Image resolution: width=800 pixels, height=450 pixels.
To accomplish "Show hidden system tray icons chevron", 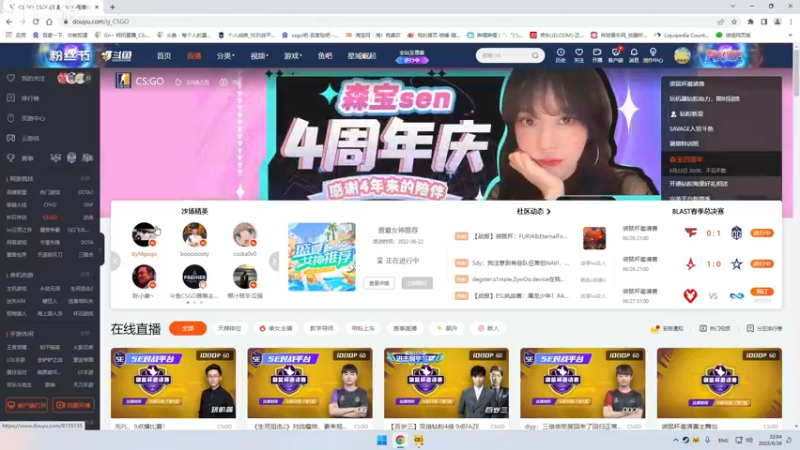I will tap(676, 440).
